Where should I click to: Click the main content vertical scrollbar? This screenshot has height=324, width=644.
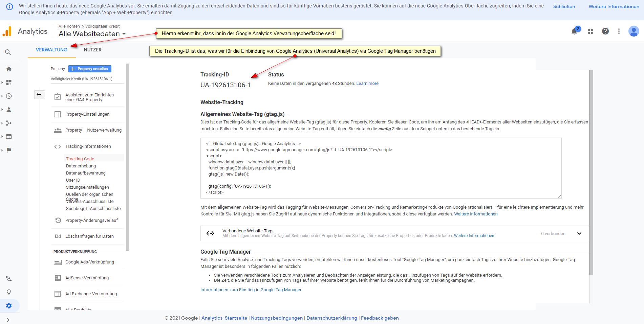591,172
